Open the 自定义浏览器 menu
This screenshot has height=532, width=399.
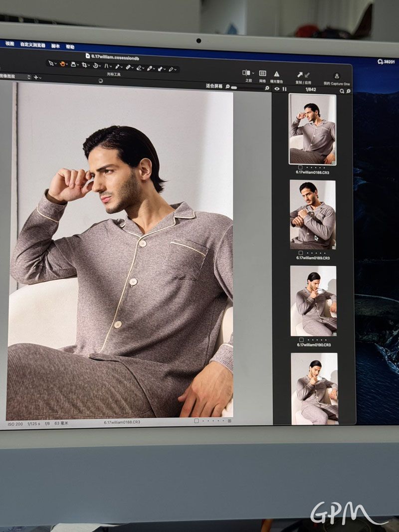coord(33,45)
